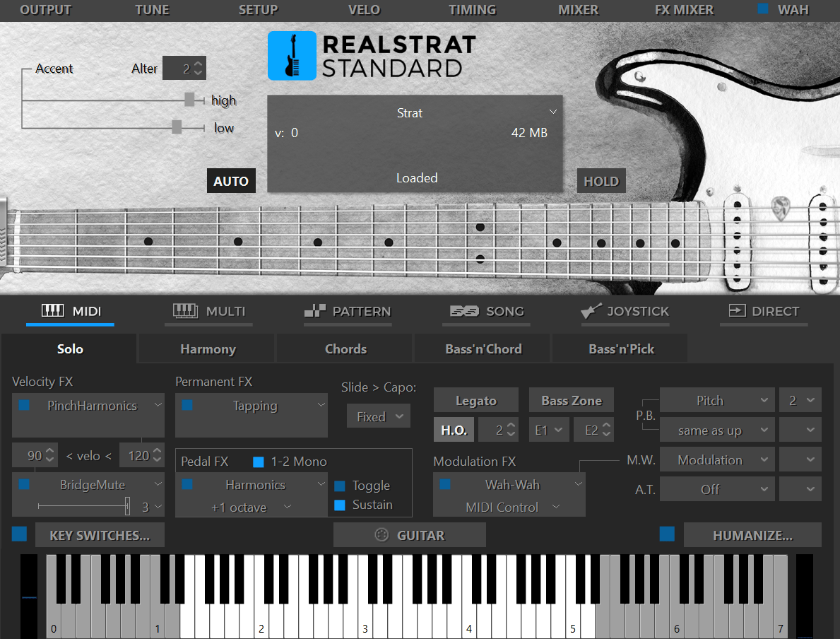Viewport: 840px width, 639px height.
Task: Expand the Fixed Slide Capo dropdown
Action: (x=378, y=416)
